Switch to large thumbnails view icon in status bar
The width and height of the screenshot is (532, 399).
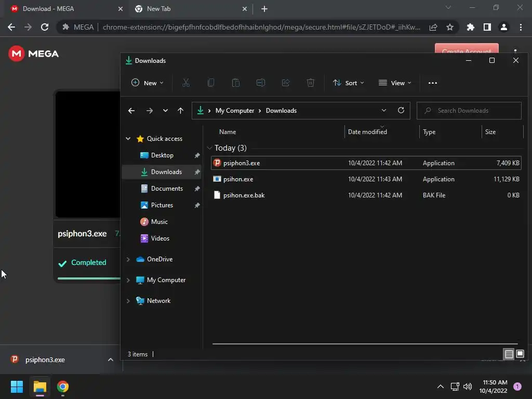[520, 354]
